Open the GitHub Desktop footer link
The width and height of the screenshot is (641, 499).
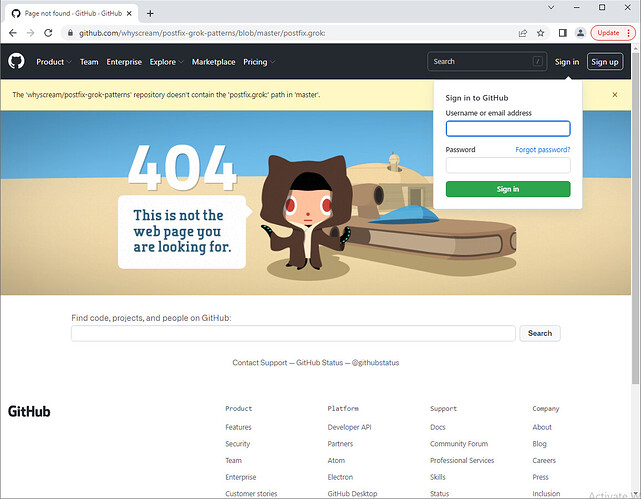coord(352,494)
